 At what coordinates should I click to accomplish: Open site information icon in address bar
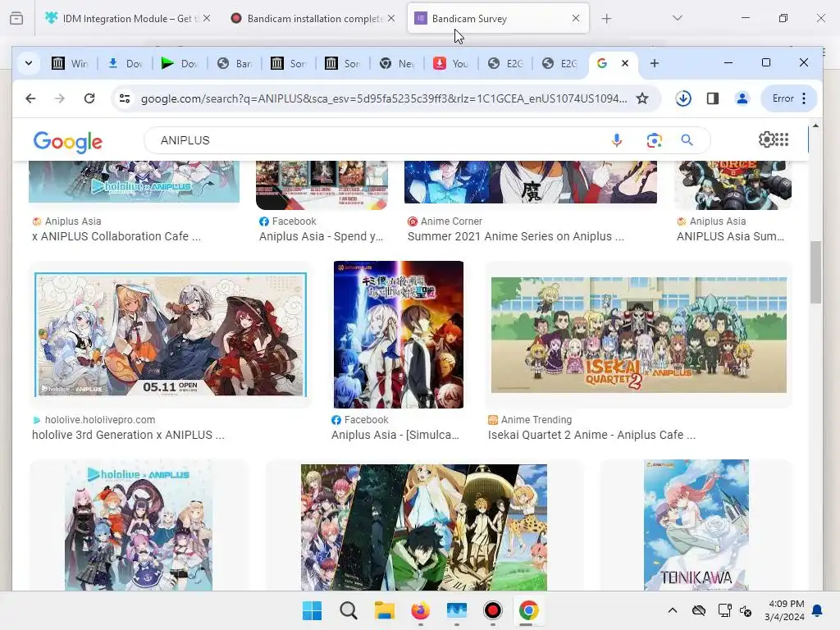click(x=125, y=98)
